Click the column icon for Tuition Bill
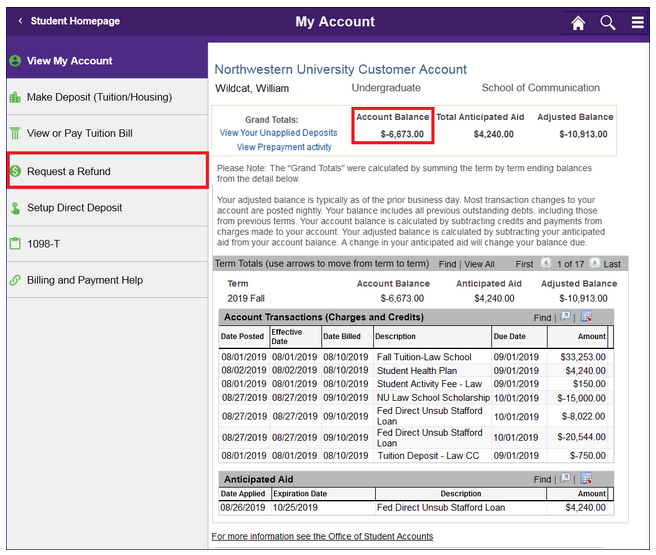The image size is (656, 555). (15, 133)
